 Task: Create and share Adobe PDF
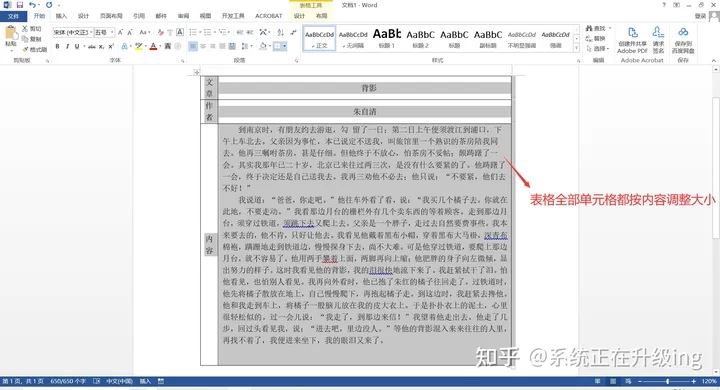click(x=632, y=40)
